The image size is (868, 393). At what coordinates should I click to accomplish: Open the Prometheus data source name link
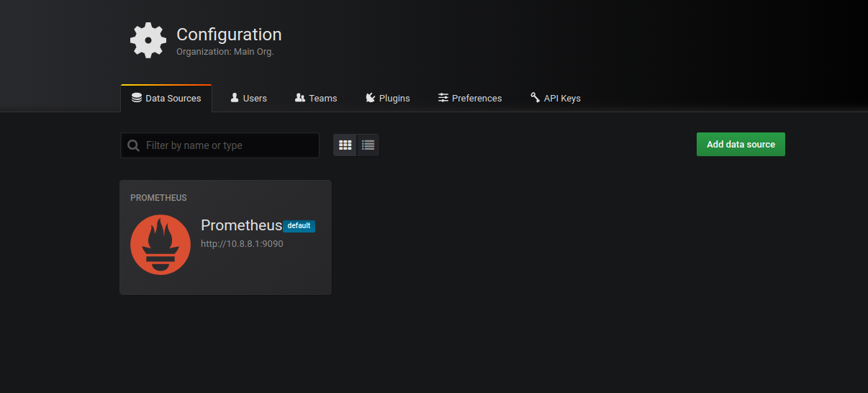[x=241, y=225]
